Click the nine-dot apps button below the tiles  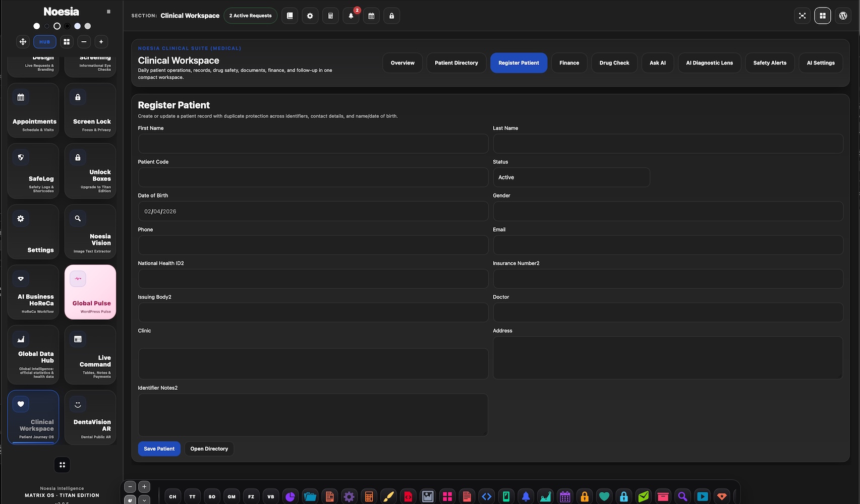[62, 465]
